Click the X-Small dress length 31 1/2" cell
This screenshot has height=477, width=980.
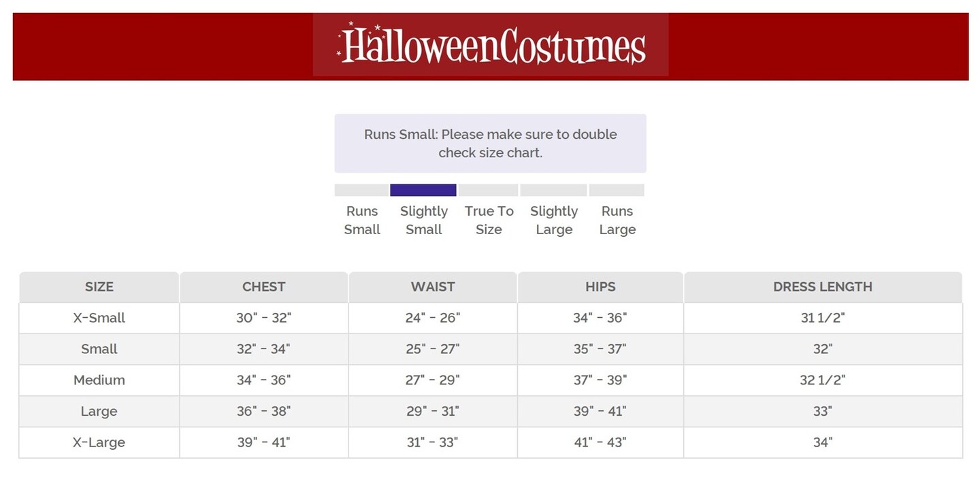tap(822, 318)
